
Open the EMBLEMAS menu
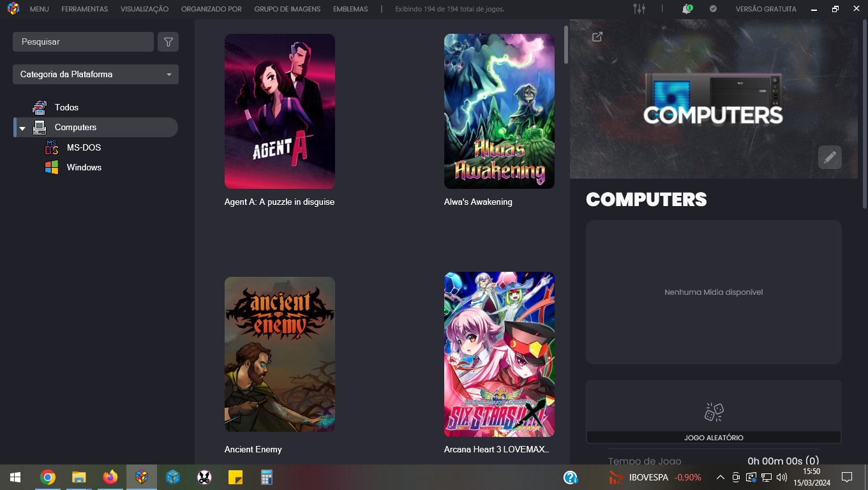pos(350,9)
